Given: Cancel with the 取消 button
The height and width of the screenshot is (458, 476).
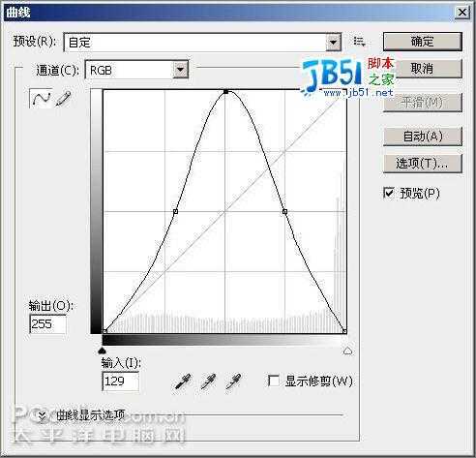Looking at the screenshot, I should [423, 69].
